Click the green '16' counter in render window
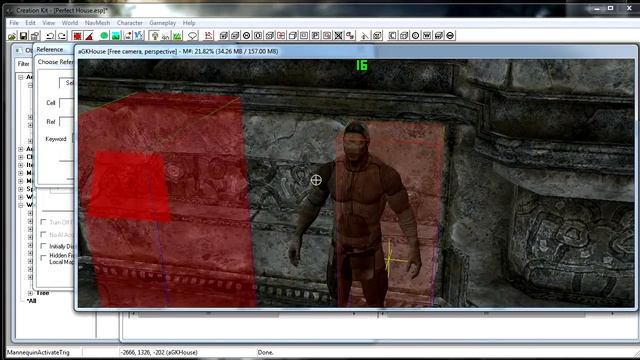The width and height of the screenshot is (640, 360). click(x=362, y=65)
